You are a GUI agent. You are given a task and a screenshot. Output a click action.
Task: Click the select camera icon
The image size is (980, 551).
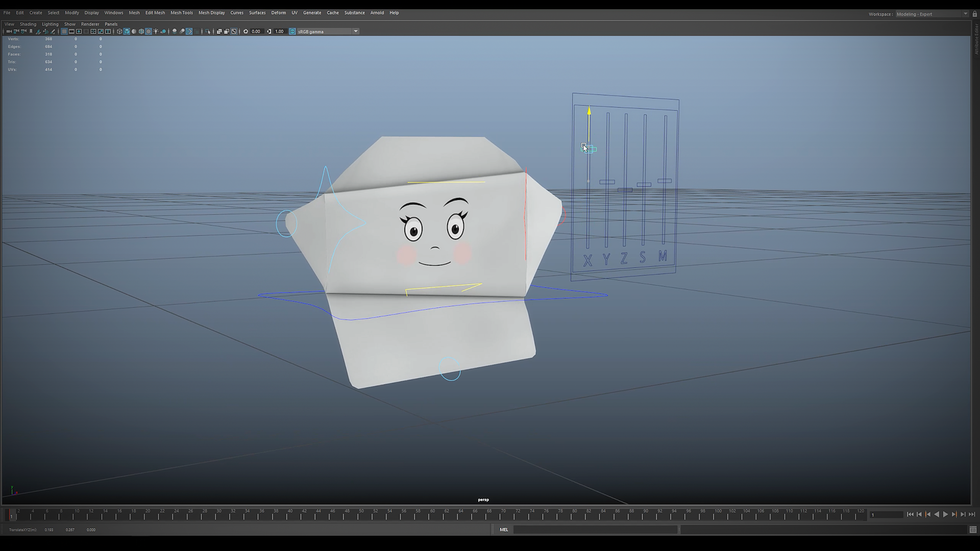coord(9,31)
